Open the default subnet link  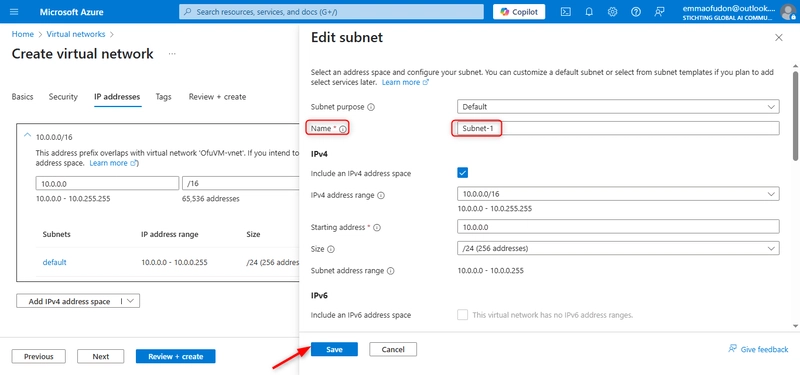tap(55, 262)
